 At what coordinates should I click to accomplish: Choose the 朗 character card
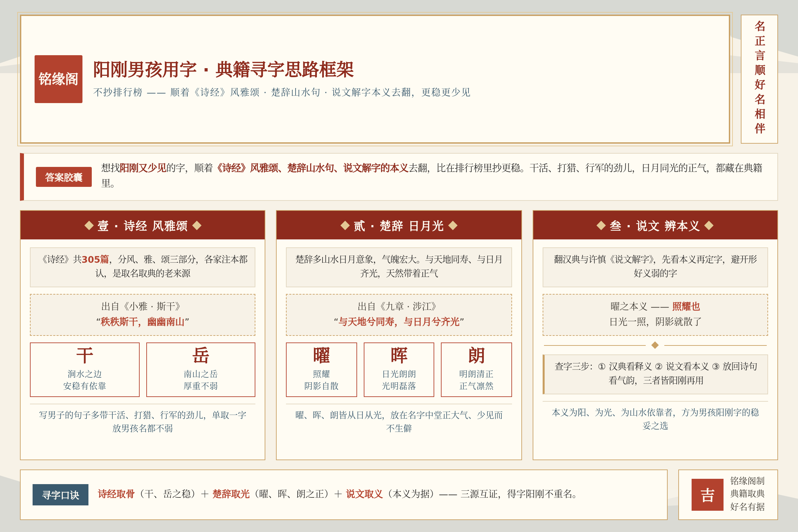coord(476,369)
